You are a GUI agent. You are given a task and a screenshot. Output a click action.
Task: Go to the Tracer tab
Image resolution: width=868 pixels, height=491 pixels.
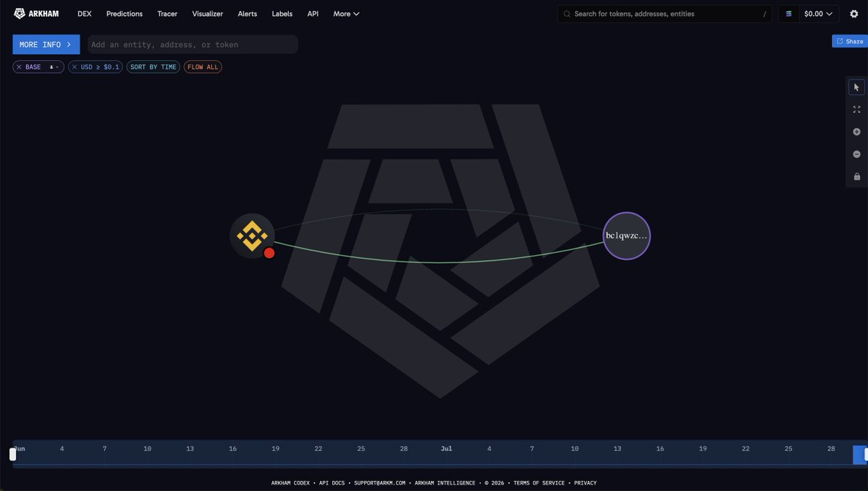coord(167,14)
